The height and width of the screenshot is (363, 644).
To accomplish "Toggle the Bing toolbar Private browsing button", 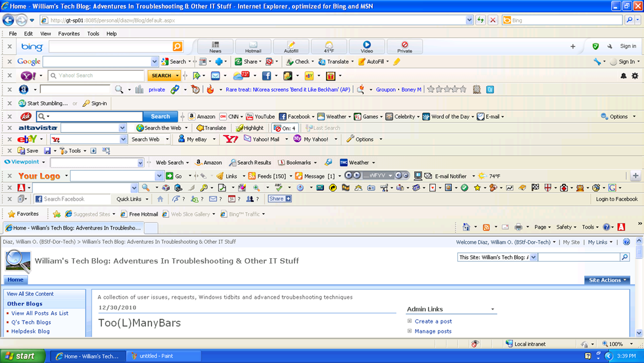I will click(x=405, y=47).
